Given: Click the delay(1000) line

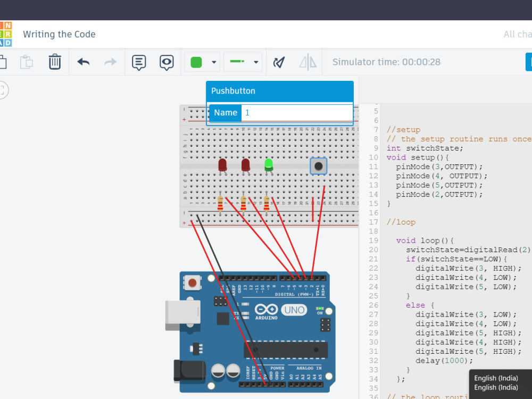Looking at the screenshot, I should pos(444,361).
